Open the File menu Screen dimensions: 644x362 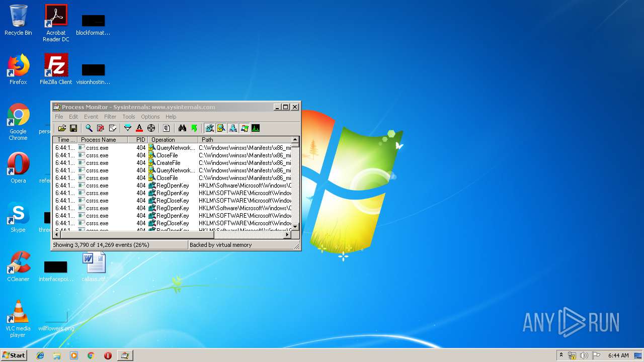tap(59, 117)
